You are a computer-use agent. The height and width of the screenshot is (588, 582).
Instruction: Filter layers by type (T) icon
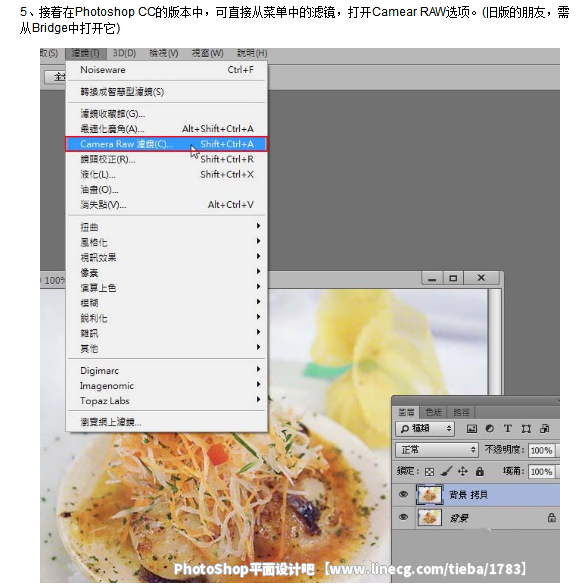point(508,429)
